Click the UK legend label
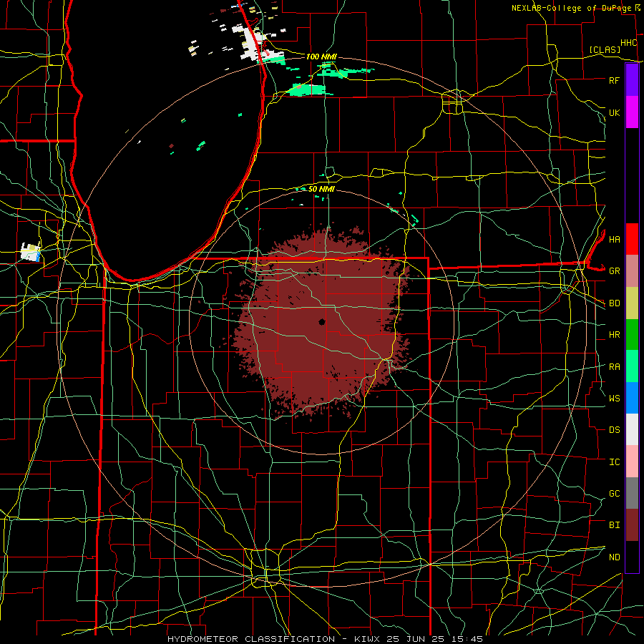 point(614,112)
